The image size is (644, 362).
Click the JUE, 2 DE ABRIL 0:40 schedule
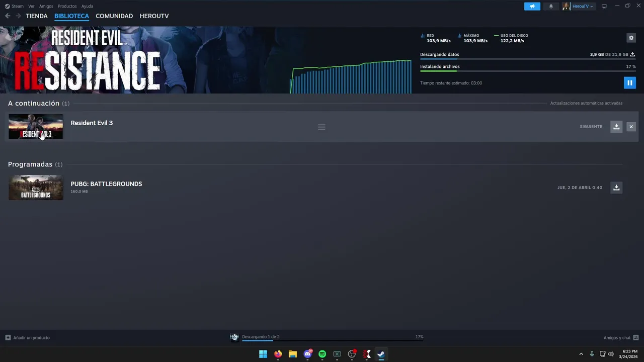pos(580,188)
